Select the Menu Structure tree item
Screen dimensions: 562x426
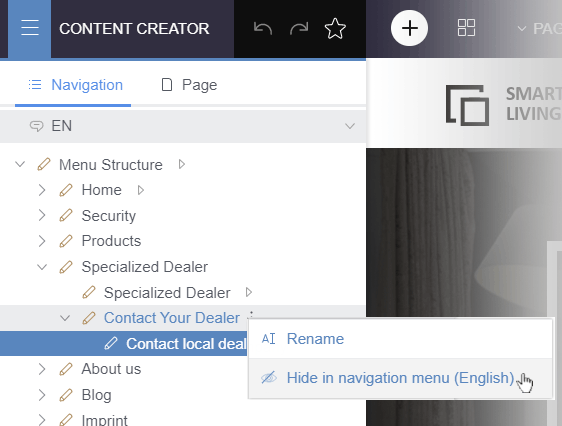(x=111, y=165)
